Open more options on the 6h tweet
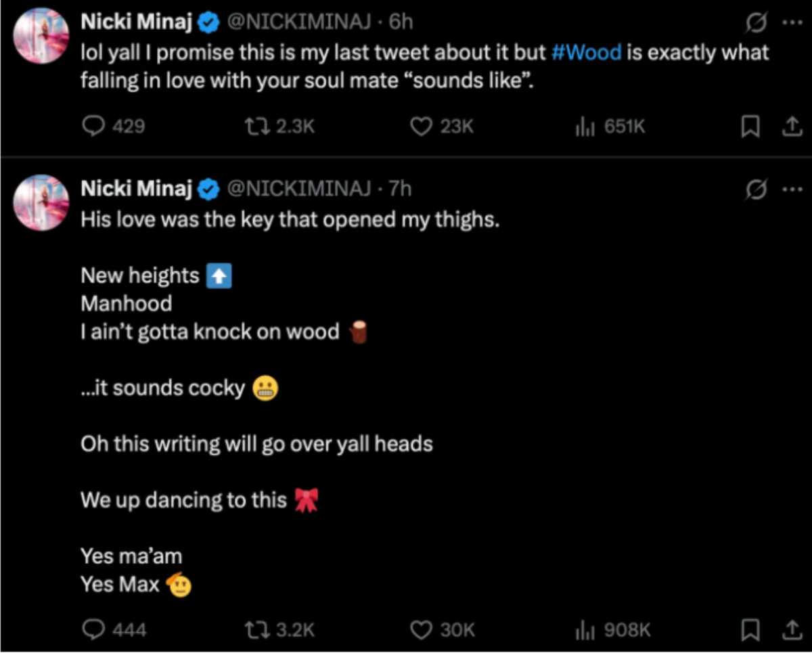Screen dimensions: 812x653 790,22
